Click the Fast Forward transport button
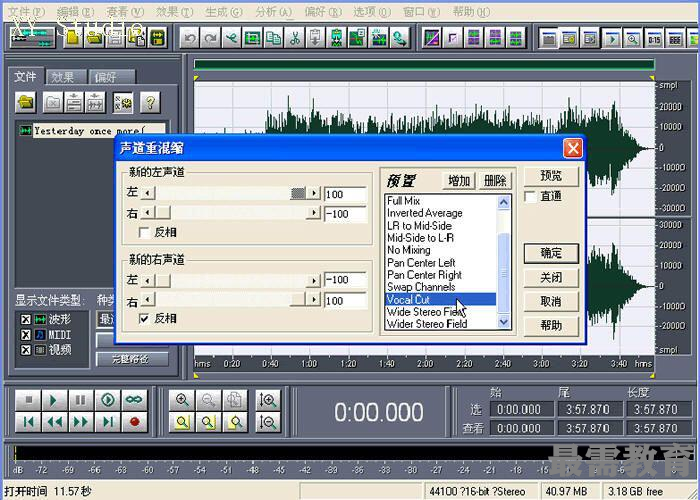The height and width of the screenshot is (500, 700). click(x=80, y=422)
